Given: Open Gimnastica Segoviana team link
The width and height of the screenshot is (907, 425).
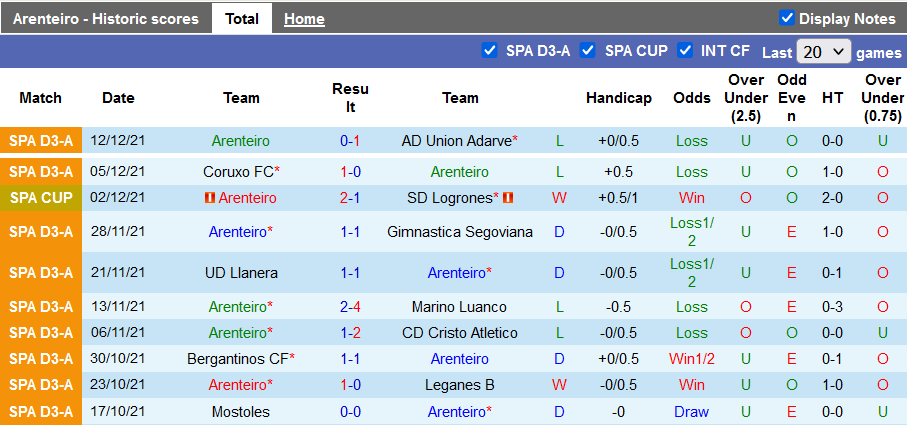Looking at the screenshot, I should 460,232.
